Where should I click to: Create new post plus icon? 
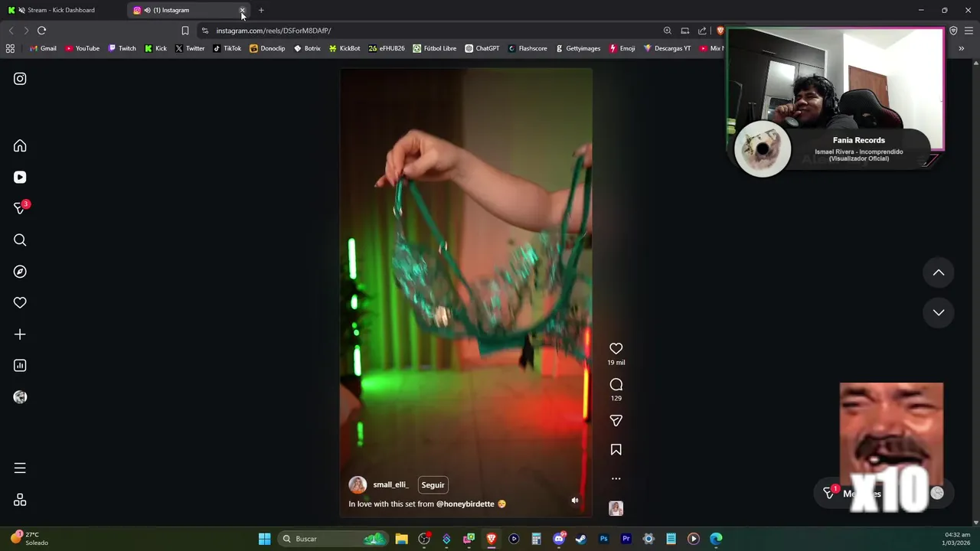pyautogui.click(x=20, y=334)
